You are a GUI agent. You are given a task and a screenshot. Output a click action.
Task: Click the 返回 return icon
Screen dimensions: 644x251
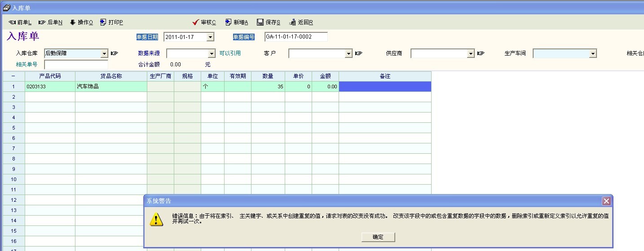pos(293,22)
